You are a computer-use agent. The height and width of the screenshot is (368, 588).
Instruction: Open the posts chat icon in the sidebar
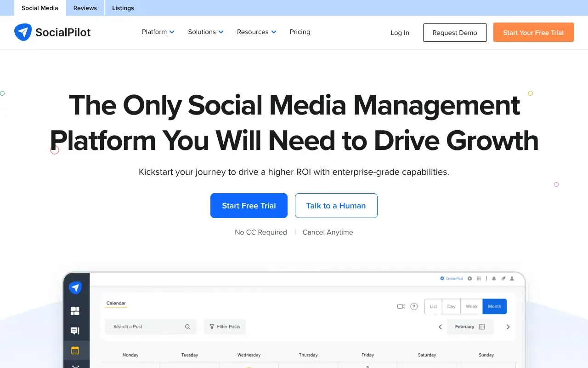click(76, 330)
